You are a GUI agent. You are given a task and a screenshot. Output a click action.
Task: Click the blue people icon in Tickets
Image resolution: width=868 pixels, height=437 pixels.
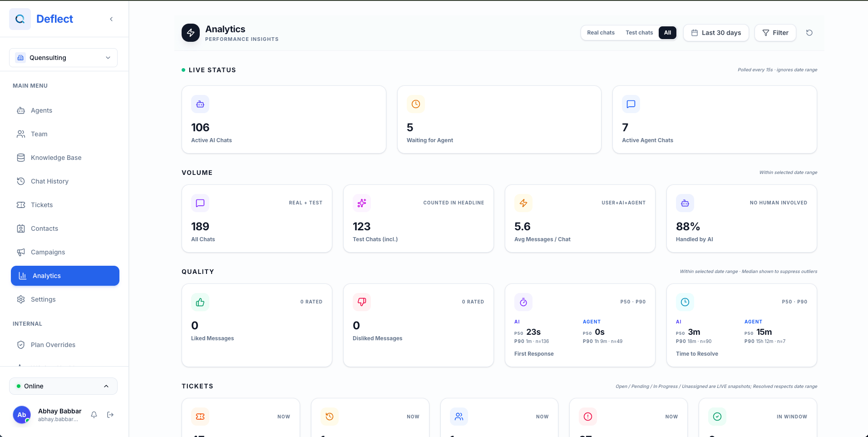point(459,417)
